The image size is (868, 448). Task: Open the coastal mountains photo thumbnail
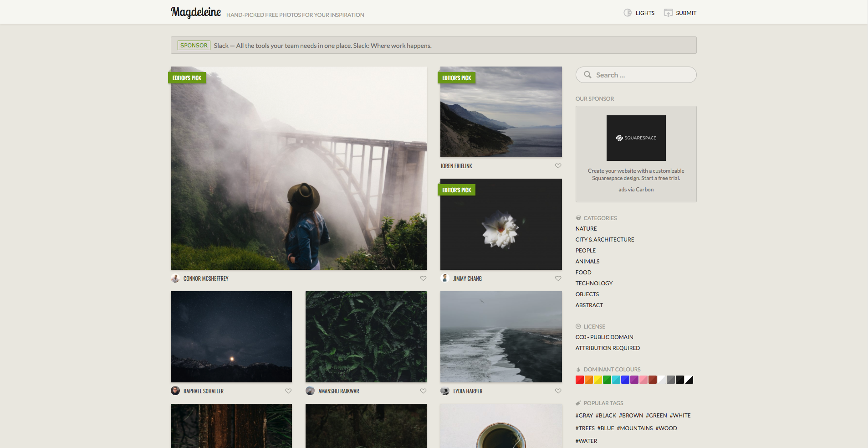click(501, 112)
